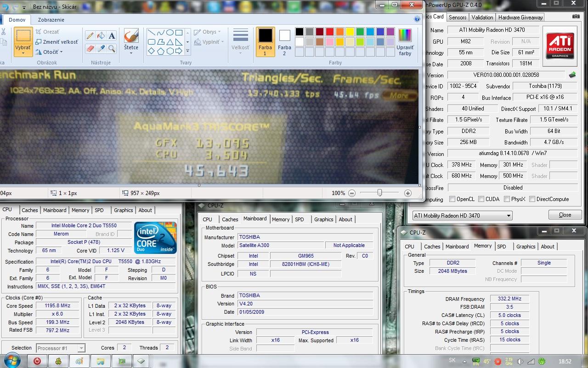The height and width of the screenshot is (368, 588).
Task: Open Caches tab in left CPU-Z window
Action: tap(29, 210)
